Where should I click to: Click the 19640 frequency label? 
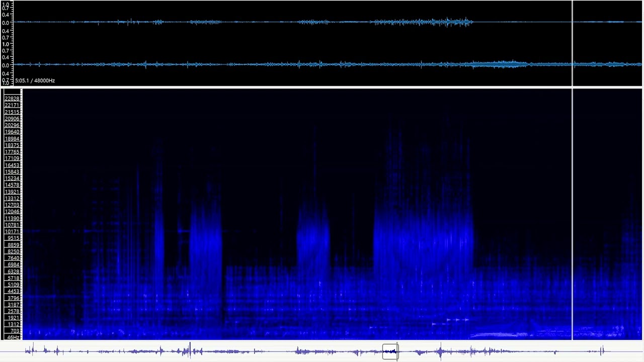12,132
